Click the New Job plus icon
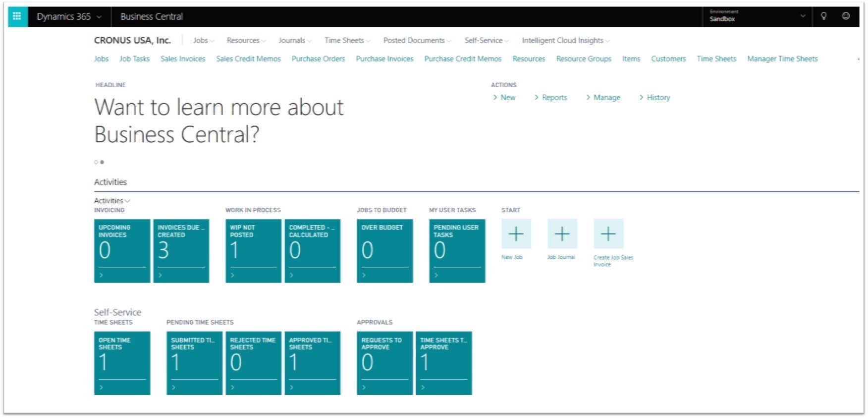Screen dimensions: 868x418 516,234
